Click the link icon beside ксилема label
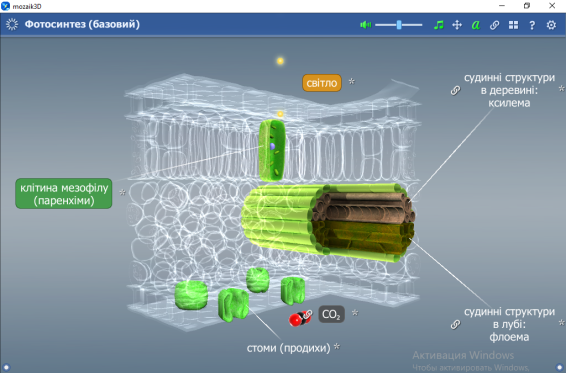Screen dimensions: 566x373 click(x=456, y=90)
